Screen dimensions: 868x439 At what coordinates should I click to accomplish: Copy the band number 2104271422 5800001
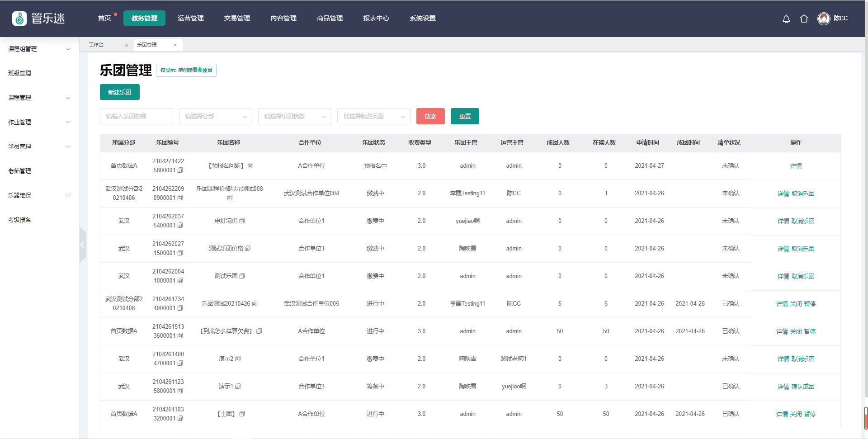[x=180, y=170]
